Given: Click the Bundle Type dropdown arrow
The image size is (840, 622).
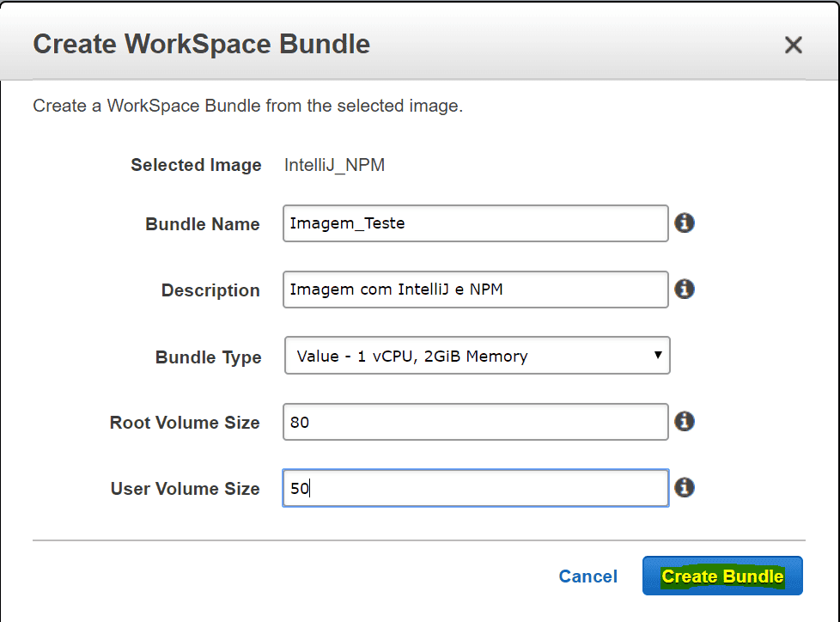Looking at the screenshot, I should click(x=657, y=355).
